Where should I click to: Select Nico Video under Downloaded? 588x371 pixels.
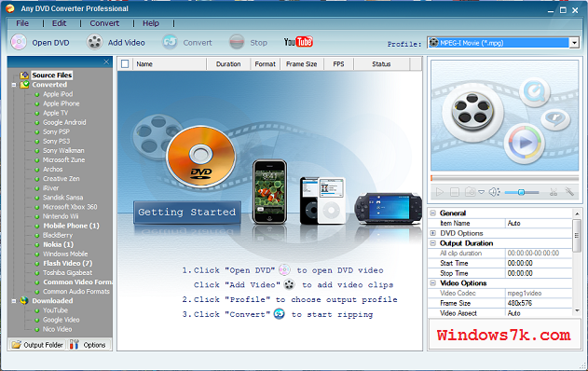tap(57, 329)
